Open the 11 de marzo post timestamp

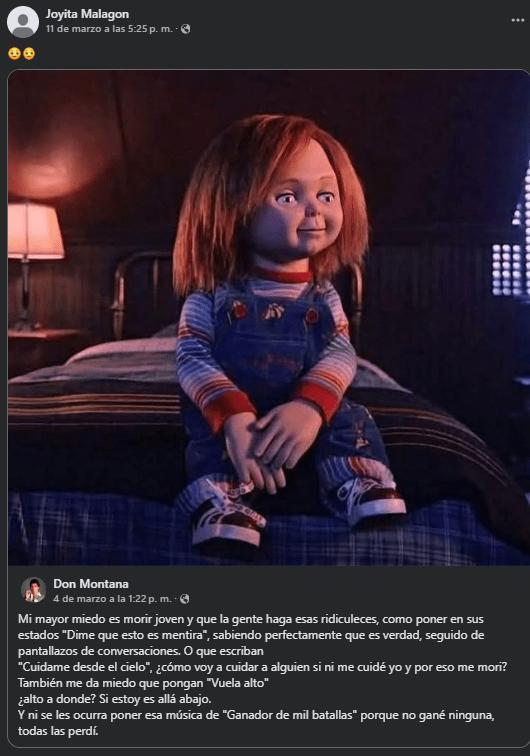pos(109,29)
